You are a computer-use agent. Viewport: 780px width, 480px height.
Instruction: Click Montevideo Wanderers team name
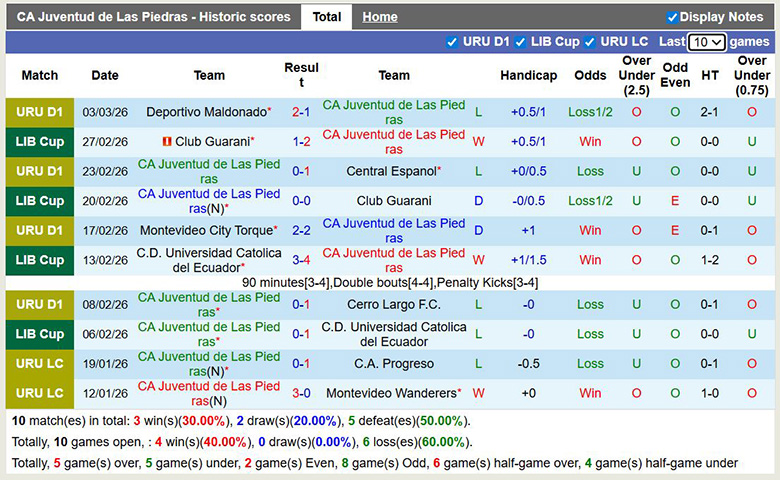(391, 393)
